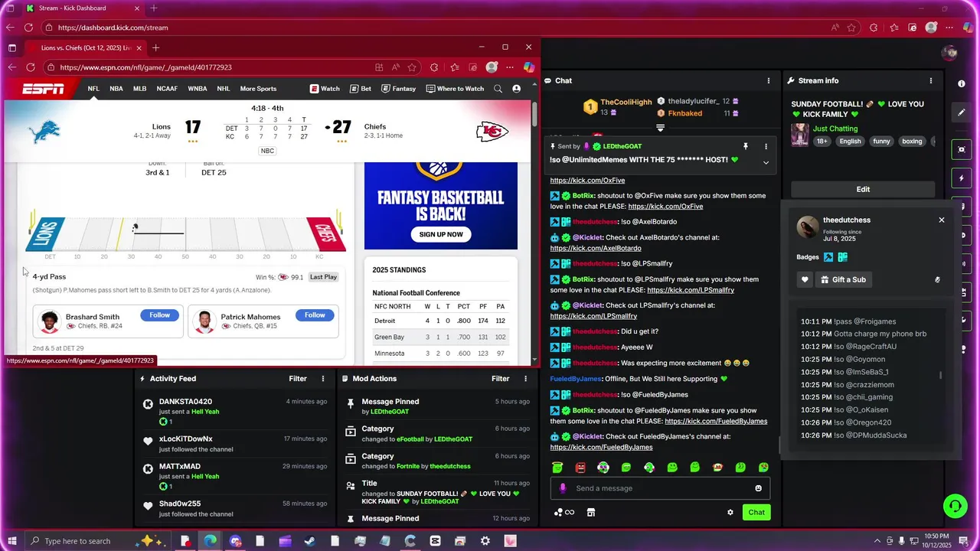
Task: Select NHL tab in ESPN navigation
Action: point(223,89)
